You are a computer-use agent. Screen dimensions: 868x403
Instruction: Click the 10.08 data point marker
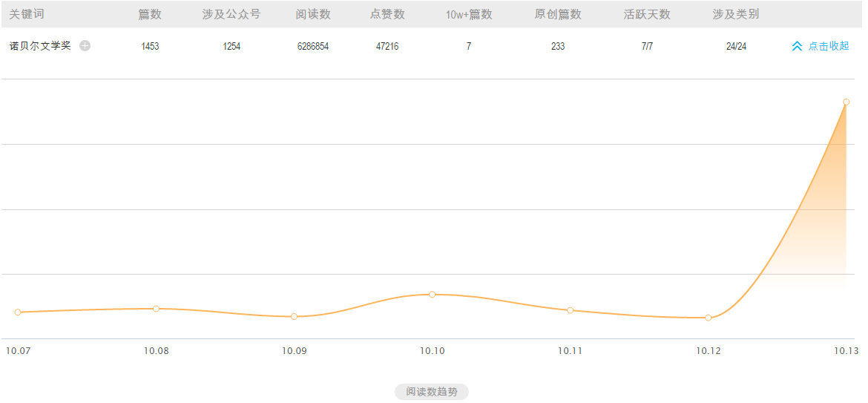pyautogui.click(x=156, y=309)
